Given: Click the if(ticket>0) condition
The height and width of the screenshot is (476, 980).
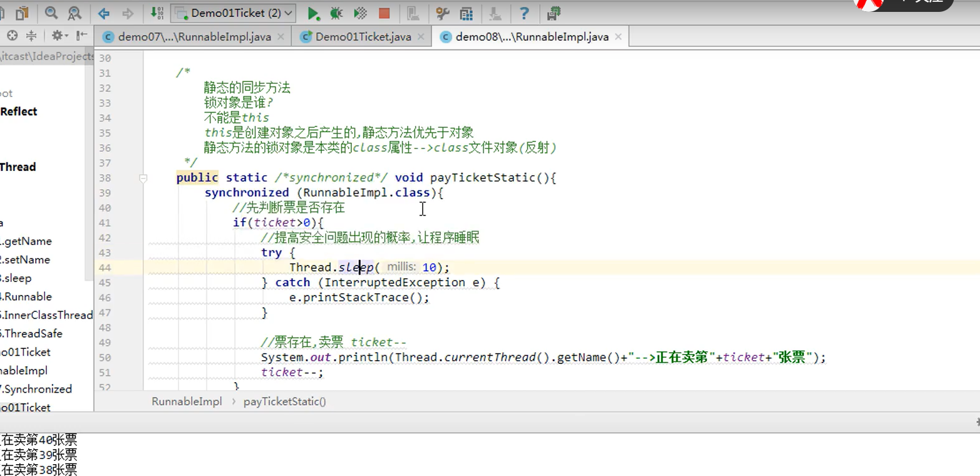Looking at the screenshot, I should pyautogui.click(x=278, y=222).
